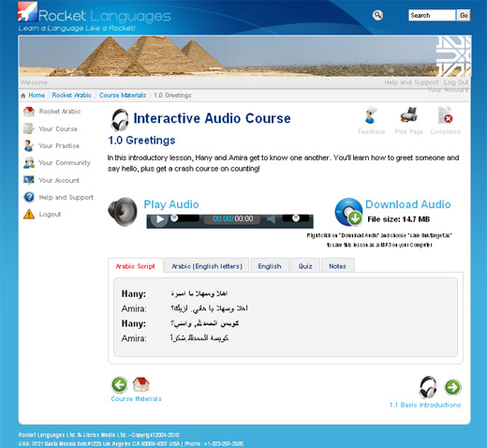Screen dimensions: 487x448
Task: Open Your Community sidebar text link
Action: (65, 163)
